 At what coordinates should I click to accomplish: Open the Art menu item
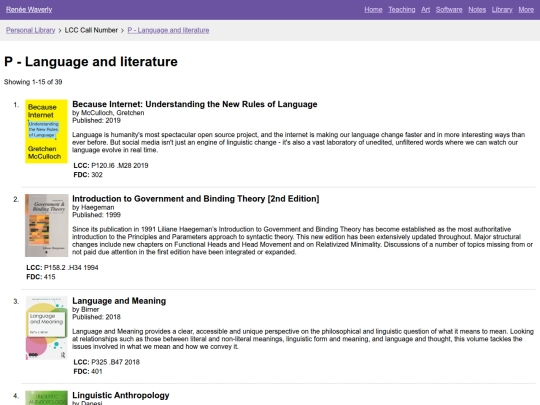point(425,10)
